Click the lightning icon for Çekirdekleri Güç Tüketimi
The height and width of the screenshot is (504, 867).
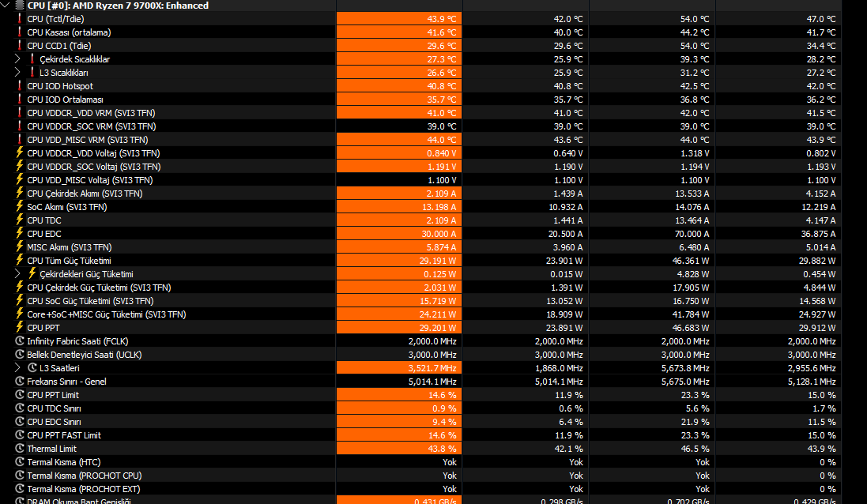point(32,273)
